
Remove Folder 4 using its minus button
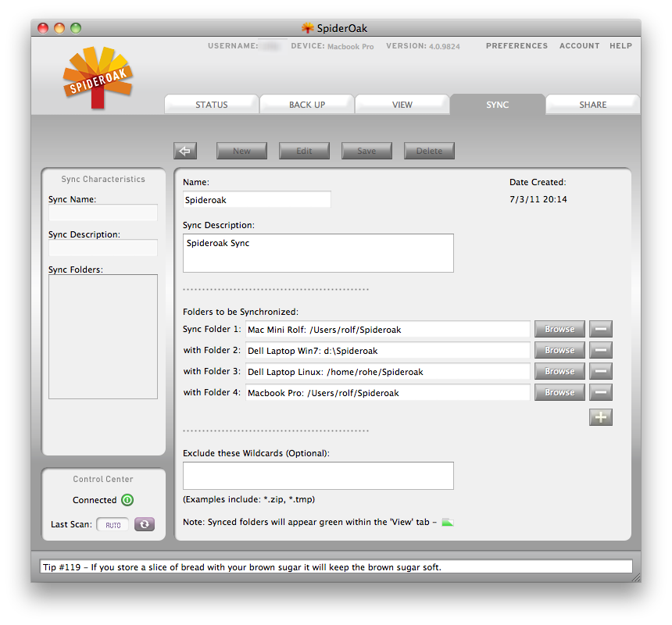pyautogui.click(x=600, y=392)
